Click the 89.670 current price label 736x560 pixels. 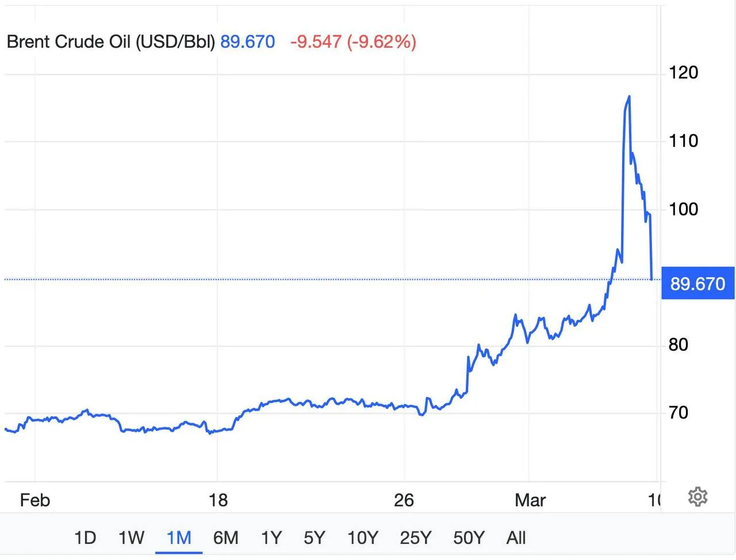pos(697,283)
